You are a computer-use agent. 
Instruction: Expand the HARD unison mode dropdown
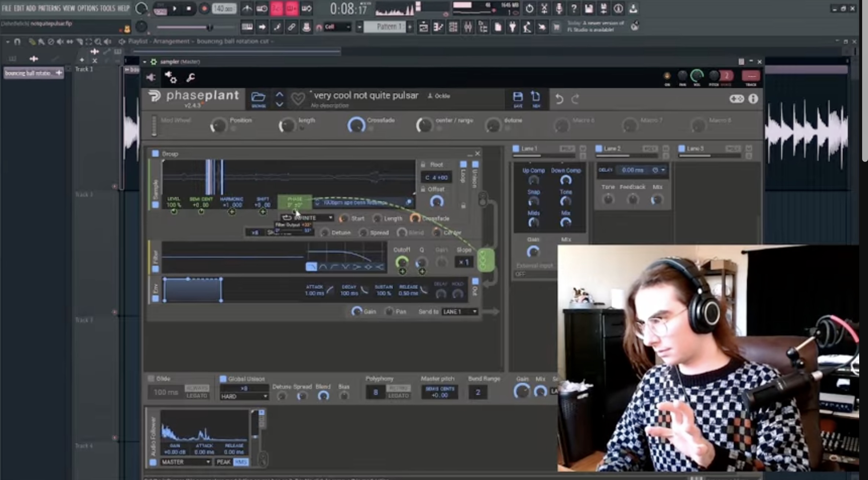click(244, 396)
